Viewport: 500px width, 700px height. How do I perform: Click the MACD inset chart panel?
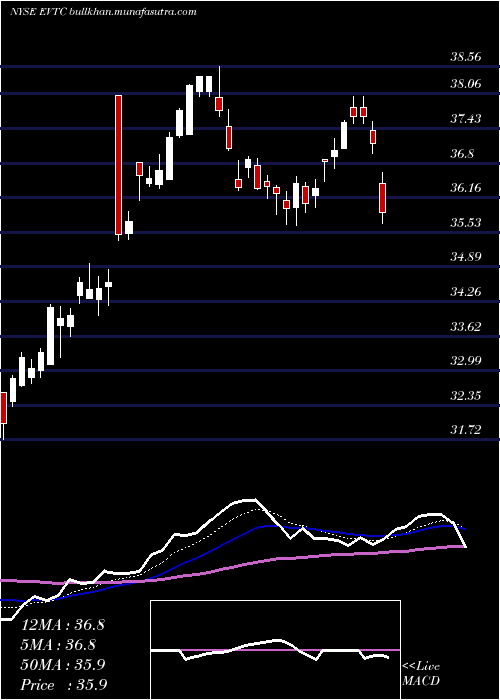275,650
